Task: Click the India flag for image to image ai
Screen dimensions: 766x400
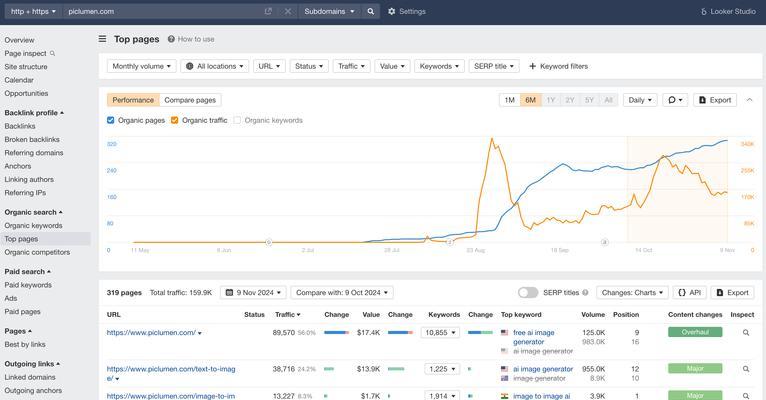Action: 505,396
